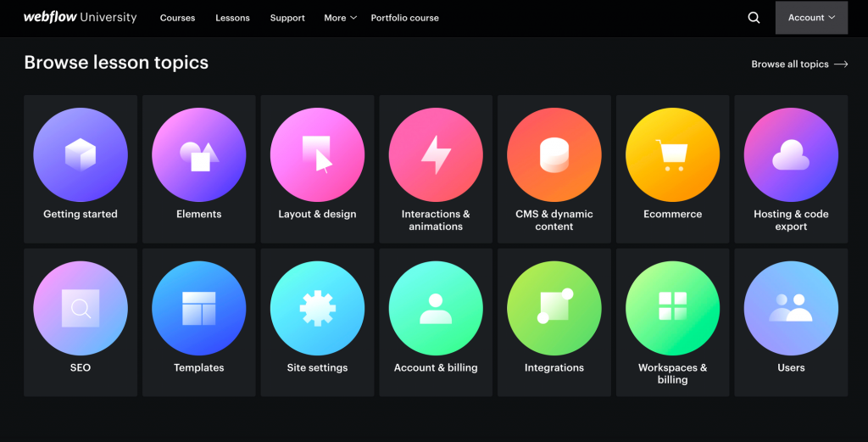
Task: Click the Integrations topic label
Action: [554, 367]
